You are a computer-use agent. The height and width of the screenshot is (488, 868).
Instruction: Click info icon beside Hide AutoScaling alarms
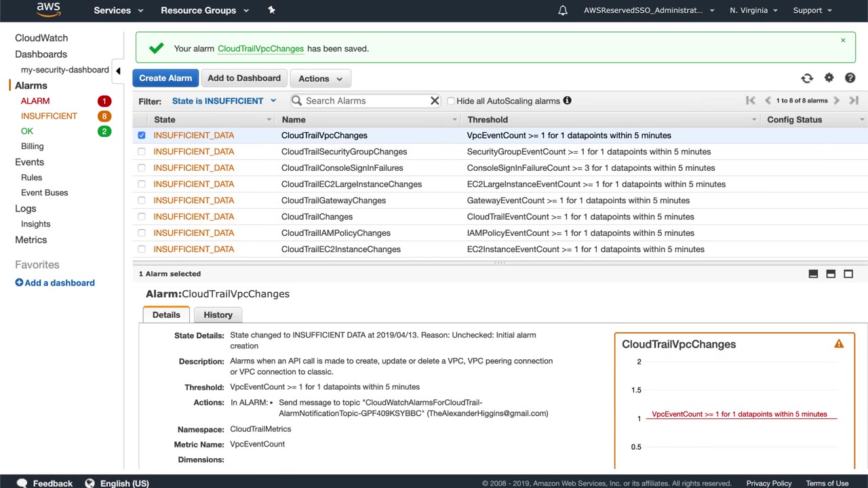[567, 101]
